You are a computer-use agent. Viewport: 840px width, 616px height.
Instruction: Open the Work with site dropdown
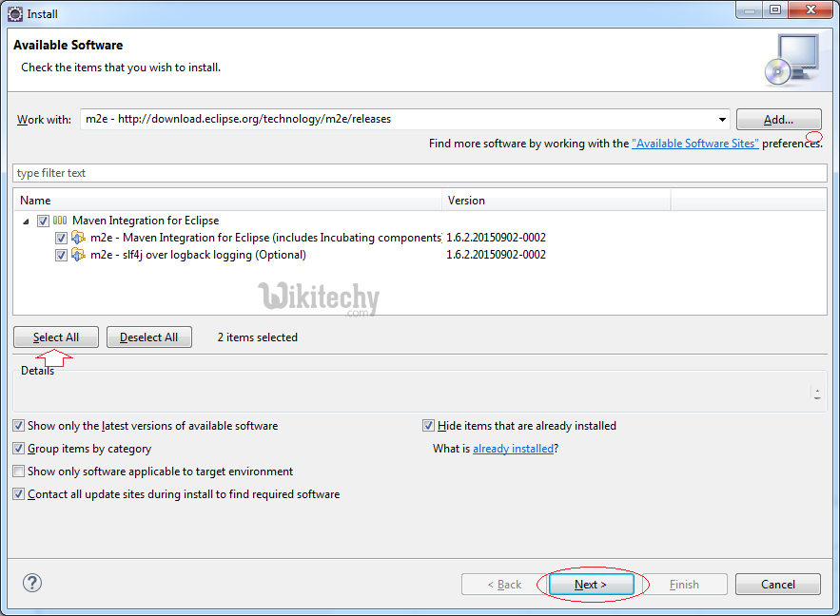click(x=722, y=120)
